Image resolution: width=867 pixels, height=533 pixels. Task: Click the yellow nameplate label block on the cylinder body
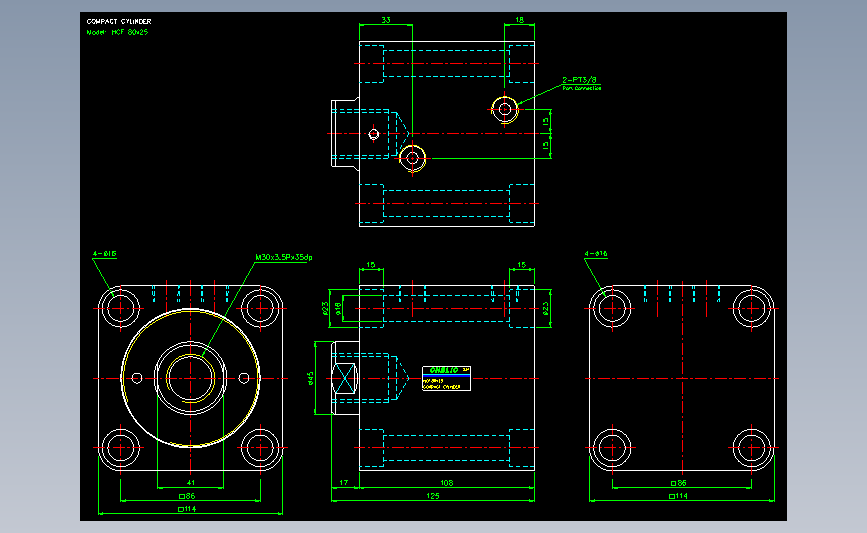click(x=446, y=378)
